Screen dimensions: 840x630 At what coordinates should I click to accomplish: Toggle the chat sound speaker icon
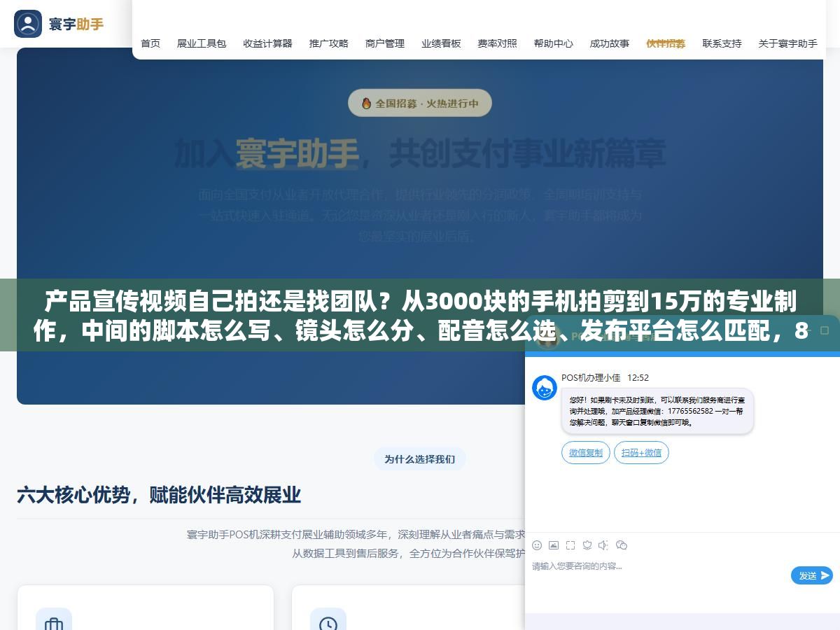(x=603, y=545)
